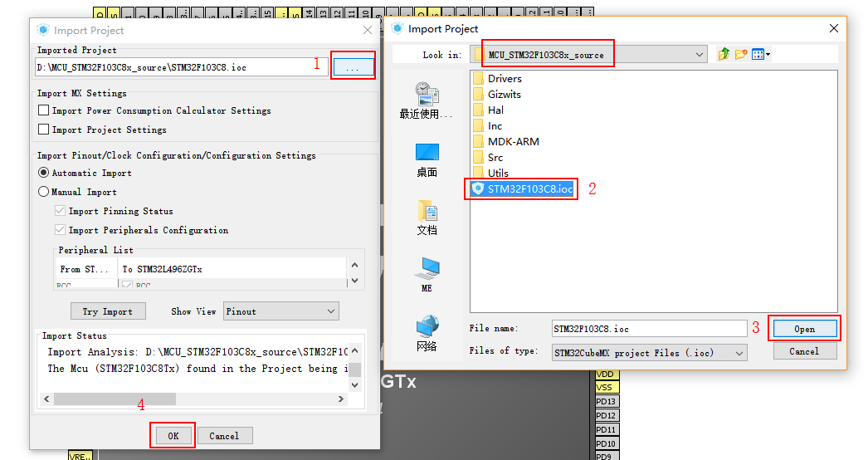
Task: Go to Recent Items (最近使用) in sidebar
Action: coord(427,100)
